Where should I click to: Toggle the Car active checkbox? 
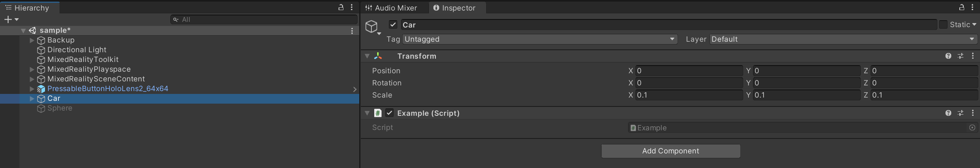(x=393, y=25)
